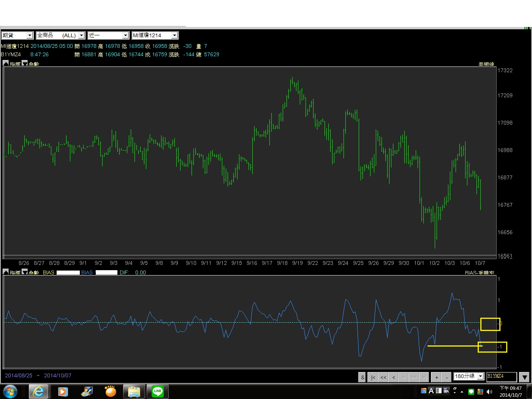Click the yellow BIAS legend label
The image size is (532, 399).
49,272
